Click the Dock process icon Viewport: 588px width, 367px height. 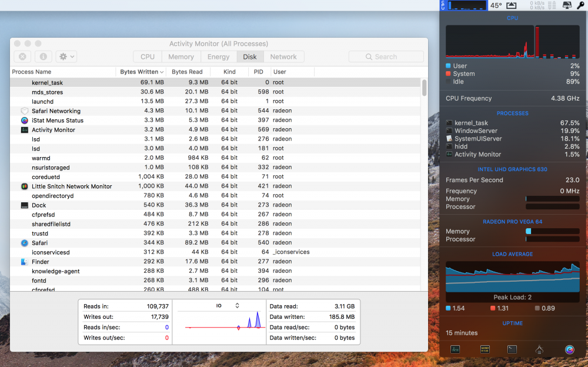[x=24, y=205]
